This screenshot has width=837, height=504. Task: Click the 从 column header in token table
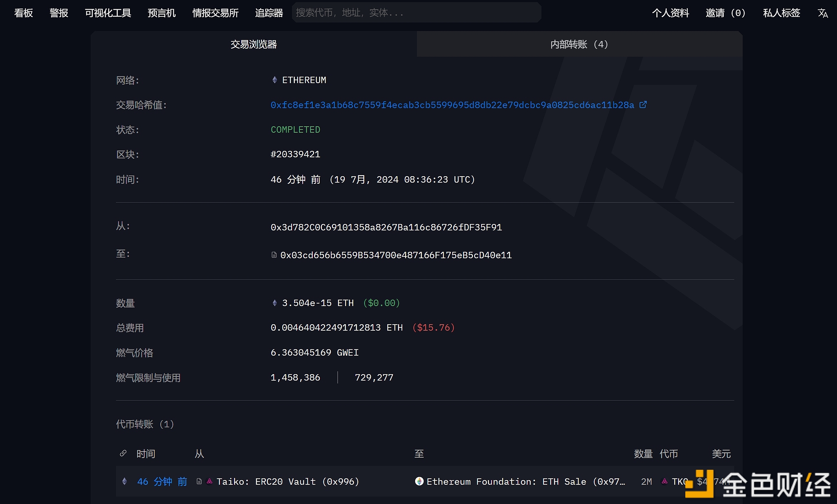[x=199, y=453]
